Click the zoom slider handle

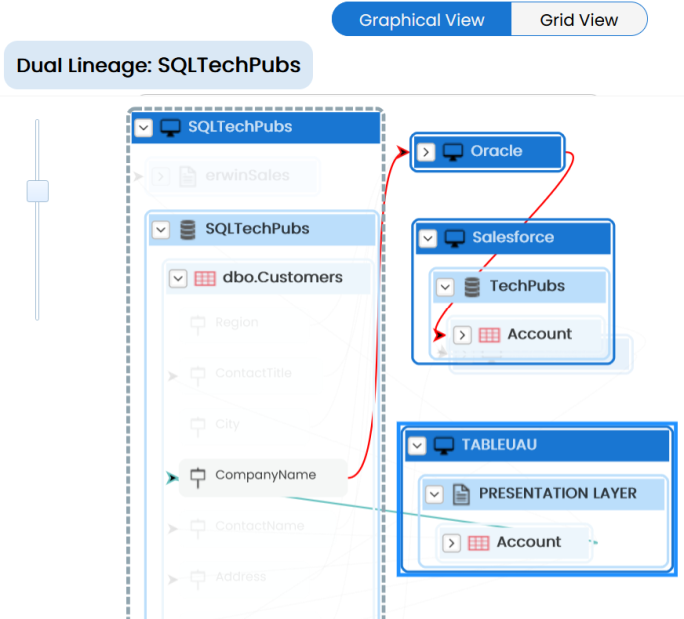tap(38, 191)
